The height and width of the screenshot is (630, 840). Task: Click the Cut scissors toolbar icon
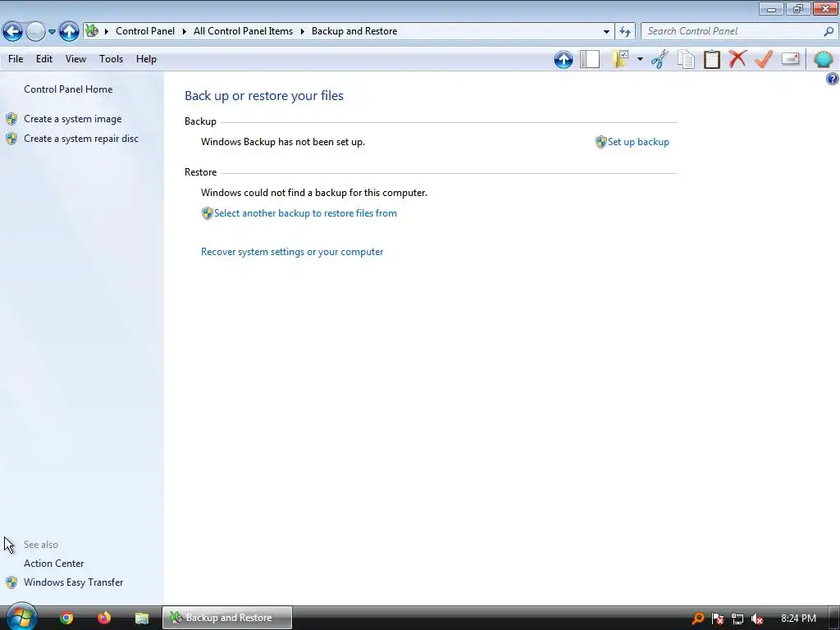[x=660, y=59]
